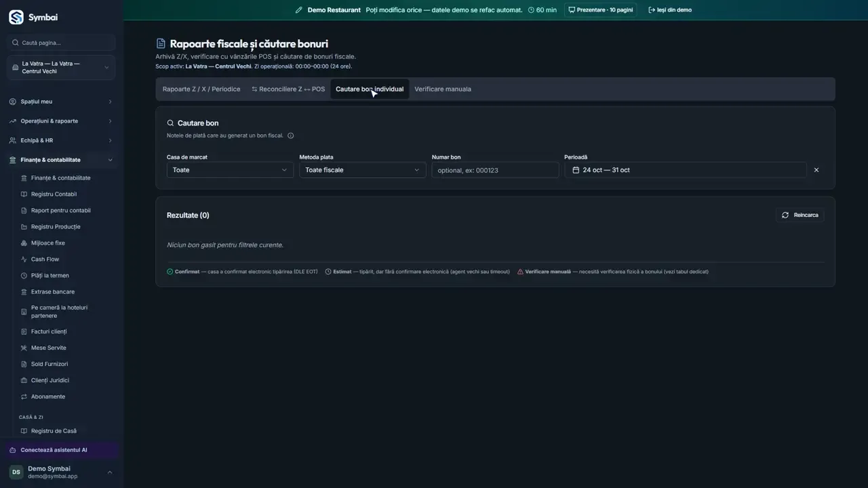Expand the Echipă & HR section
Screen dimensions: 868x488
62,140
